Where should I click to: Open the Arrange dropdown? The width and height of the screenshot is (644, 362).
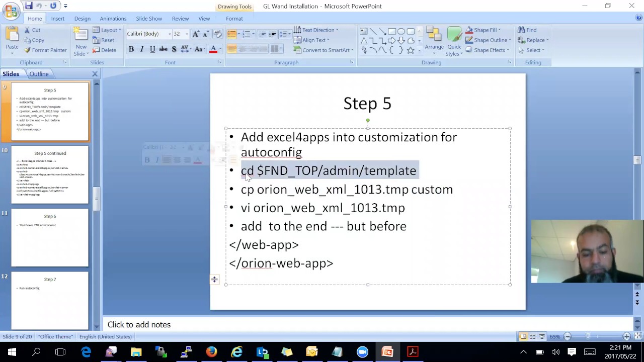(434, 42)
